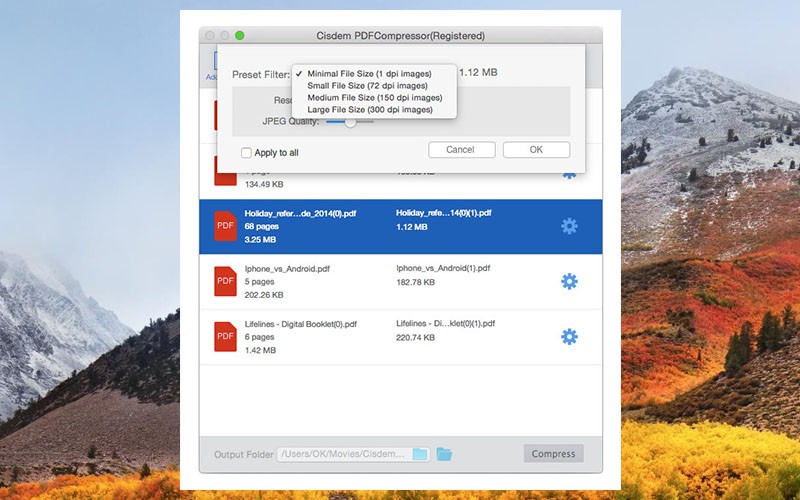The height and width of the screenshot is (500, 800).
Task: Click the 202.26 KB original size
Action: point(264,295)
